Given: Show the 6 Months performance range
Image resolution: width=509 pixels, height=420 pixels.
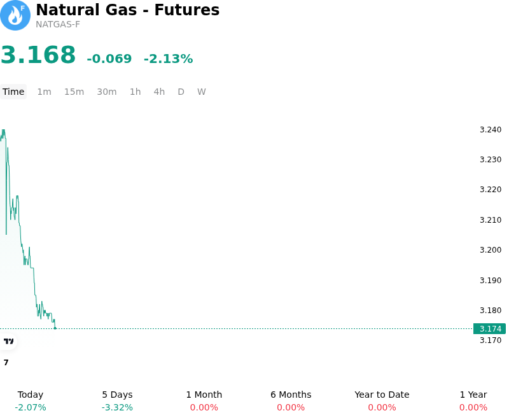Looking at the screenshot, I should (x=291, y=401).
